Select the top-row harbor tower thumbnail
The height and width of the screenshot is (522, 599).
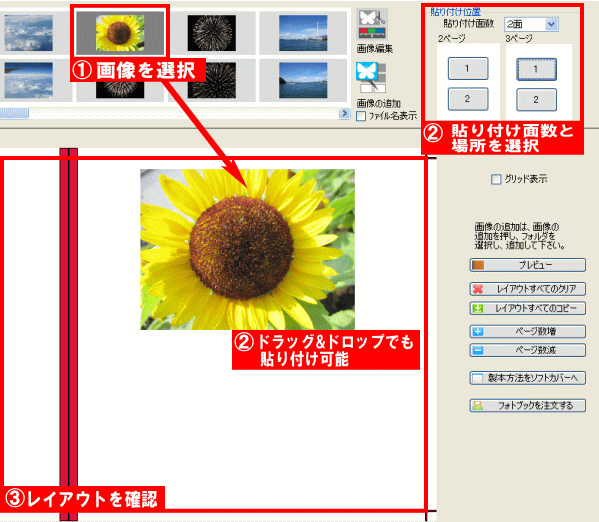(x=303, y=33)
